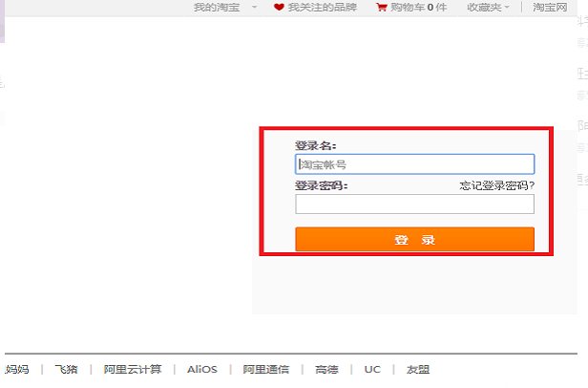Click the 登录密码: label
588x388 pixels.
coord(322,185)
